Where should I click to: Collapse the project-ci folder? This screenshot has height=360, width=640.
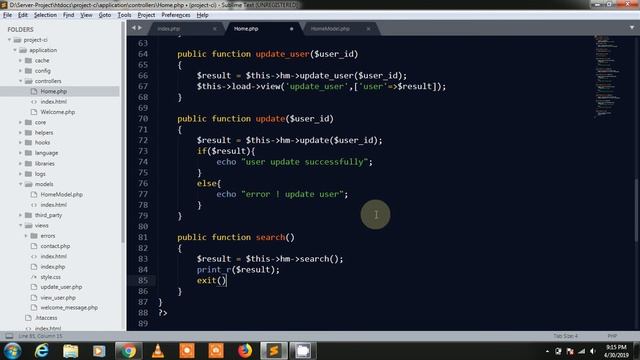point(9,40)
